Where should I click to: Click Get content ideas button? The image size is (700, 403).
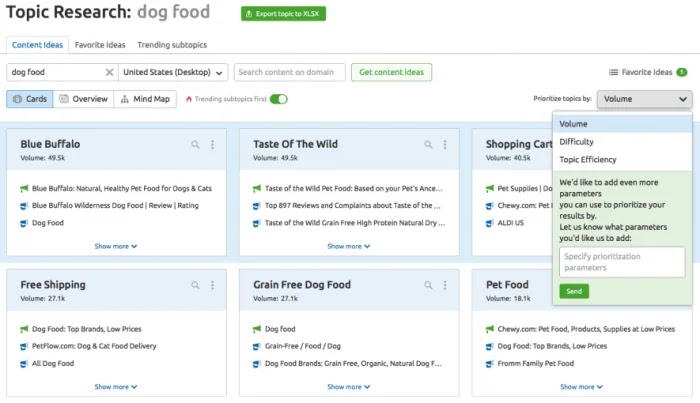tap(392, 72)
